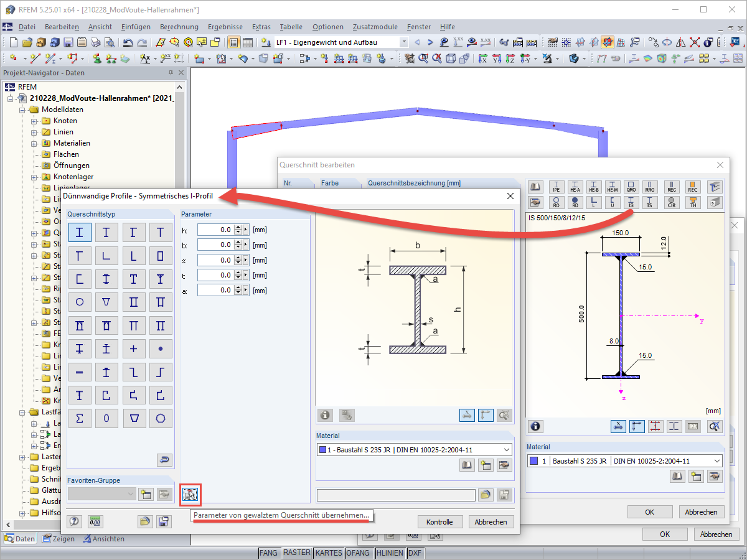The image size is (747, 560).
Task: Click the blue material color swatch in Querschnitt bearbeiten
Action: click(x=534, y=461)
